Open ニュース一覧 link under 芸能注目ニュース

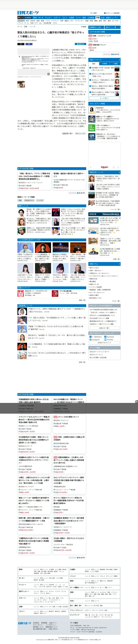(115, 210)
